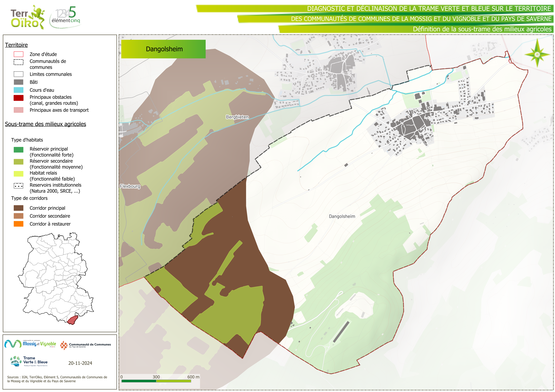Screen dimensions: 555x392
Task: Click the Reservoirs institutionnels dotted symbol
Action: point(18,186)
